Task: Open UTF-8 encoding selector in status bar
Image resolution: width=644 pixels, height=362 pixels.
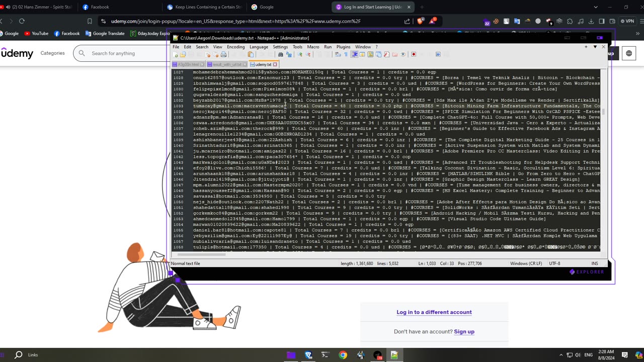Action: point(554,263)
